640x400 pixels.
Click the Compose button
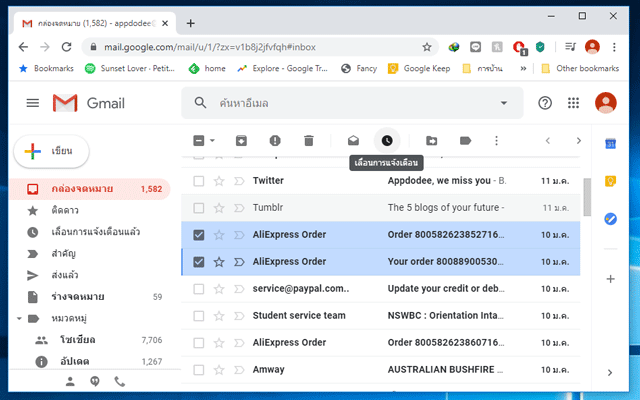[x=51, y=151]
